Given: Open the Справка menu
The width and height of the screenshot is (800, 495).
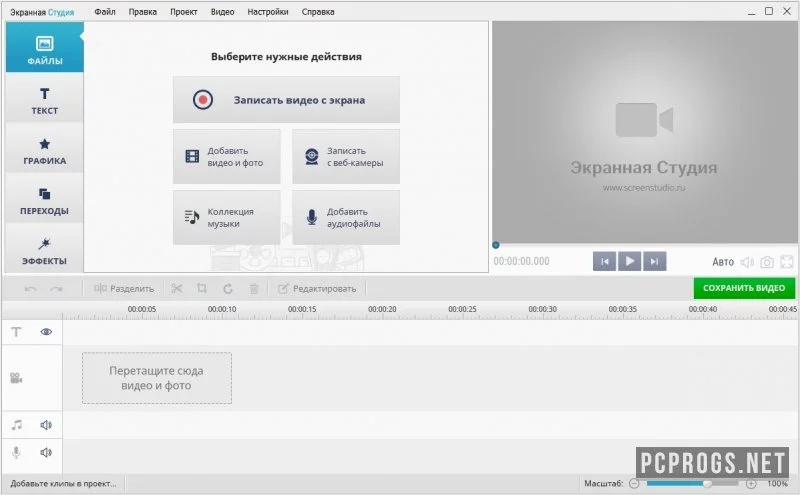Looking at the screenshot, I should click(318, 12).
